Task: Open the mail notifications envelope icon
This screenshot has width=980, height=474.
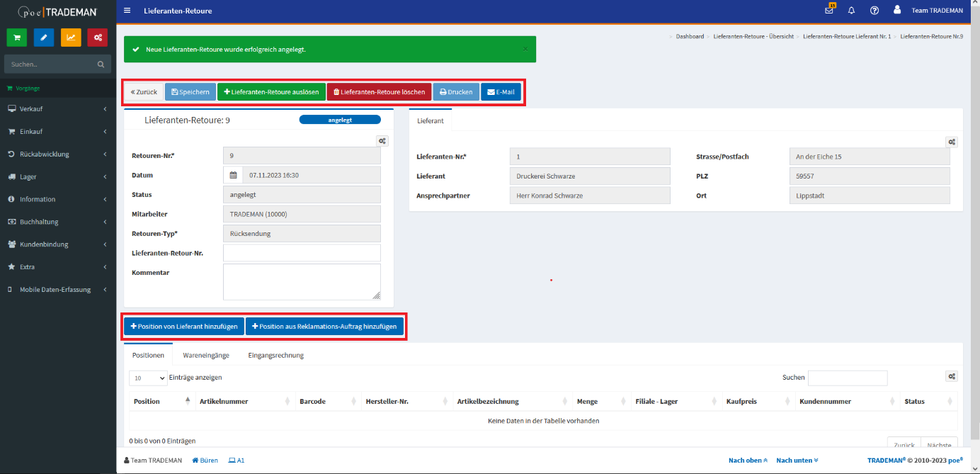Action: 829,11
